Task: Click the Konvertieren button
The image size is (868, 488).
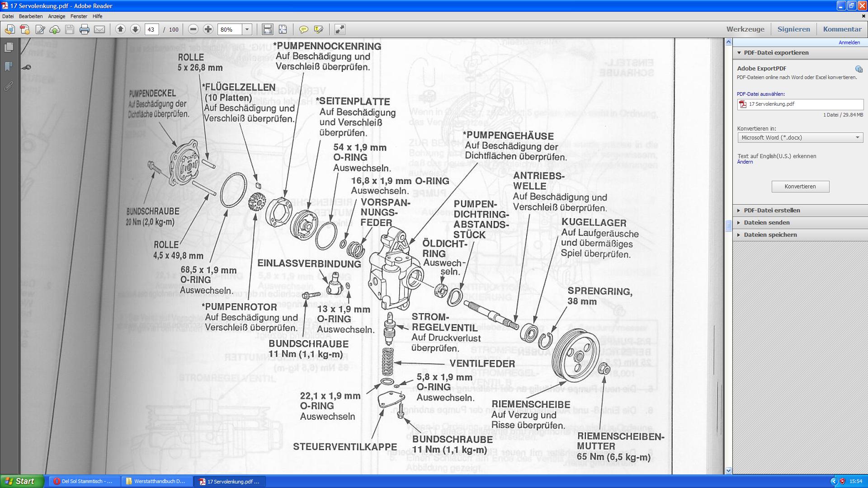Action: [800, 186]
